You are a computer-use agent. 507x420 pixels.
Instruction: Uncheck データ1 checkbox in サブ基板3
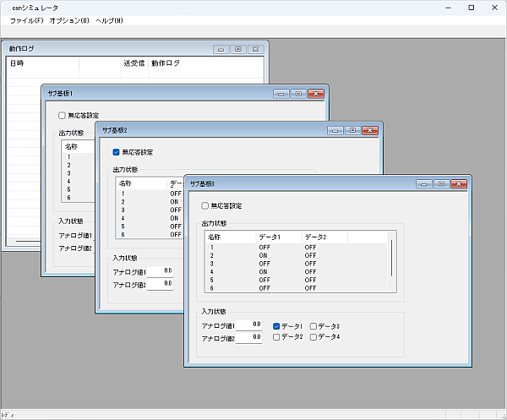pyautogui.click(x=276, y=325)
